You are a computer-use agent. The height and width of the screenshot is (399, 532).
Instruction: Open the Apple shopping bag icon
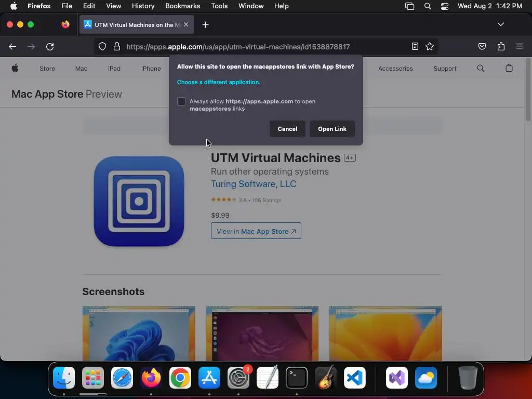pyautogui.click(x=509, y=68)
